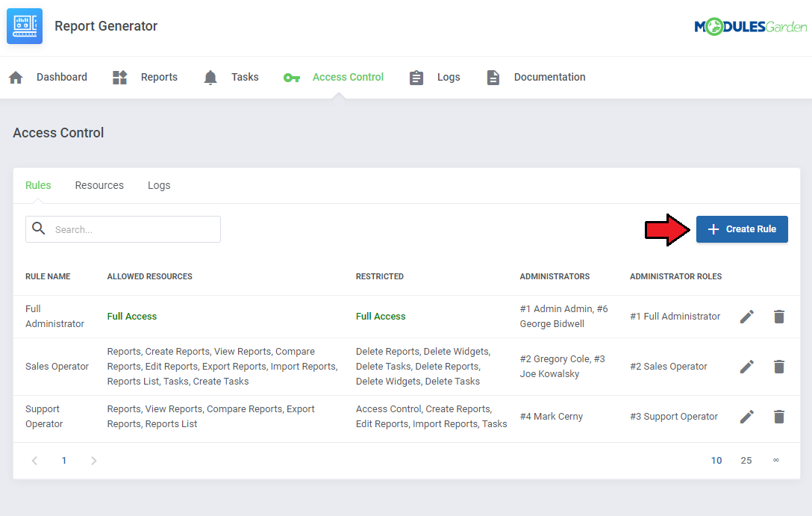Switch to the Logs tab under Access Control
This screenshot has height=516, width=812.
pos(159,185)
